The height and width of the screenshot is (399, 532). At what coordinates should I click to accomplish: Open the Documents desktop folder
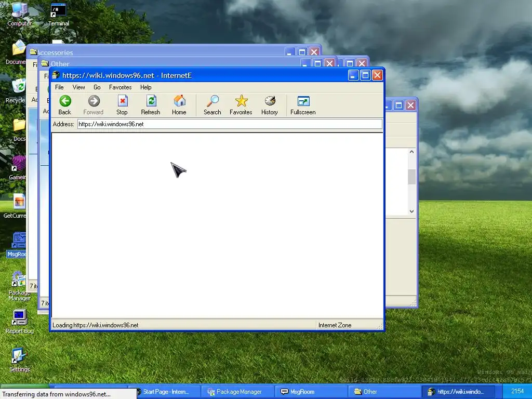click(16, 52)
